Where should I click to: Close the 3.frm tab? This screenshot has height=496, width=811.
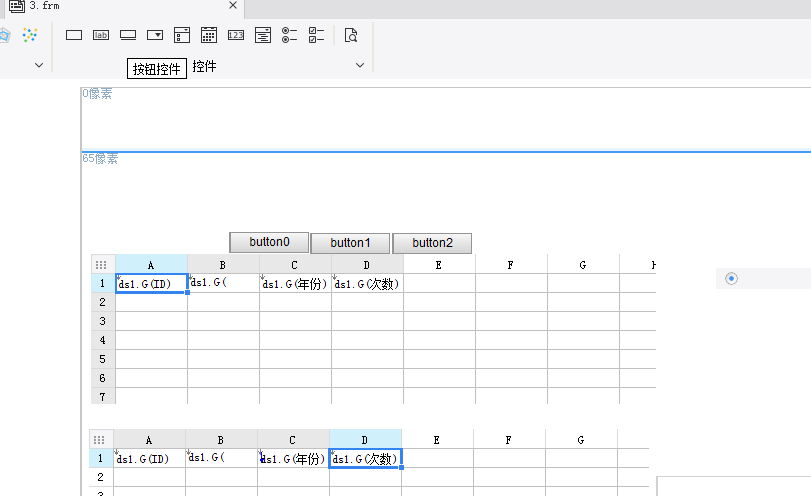(x=233, y=5)
